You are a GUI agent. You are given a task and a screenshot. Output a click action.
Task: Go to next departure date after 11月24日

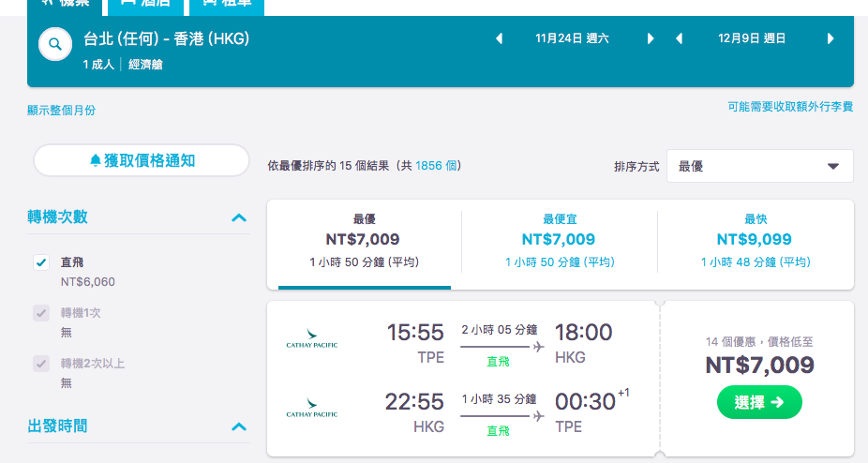click(x=651, y=38)
